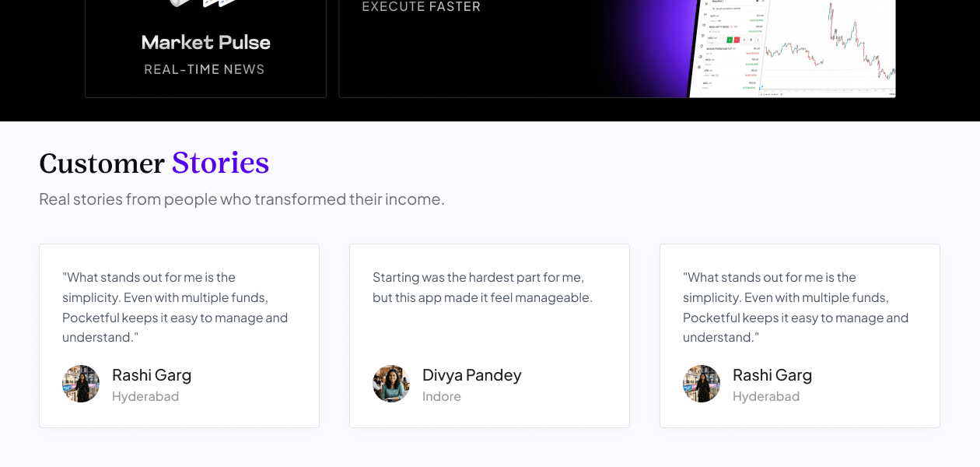
Task: Click the watchlist panel in the trading preview
Action: tap(731, 47)
